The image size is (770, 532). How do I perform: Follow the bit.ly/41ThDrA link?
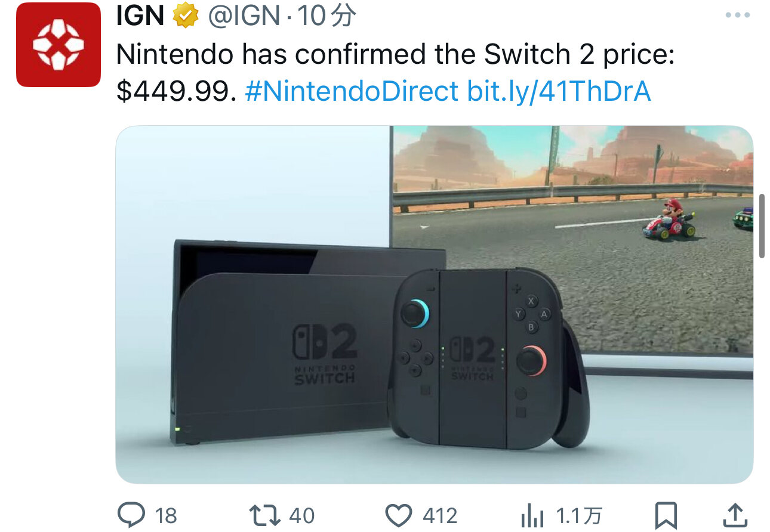pos(558,91)
